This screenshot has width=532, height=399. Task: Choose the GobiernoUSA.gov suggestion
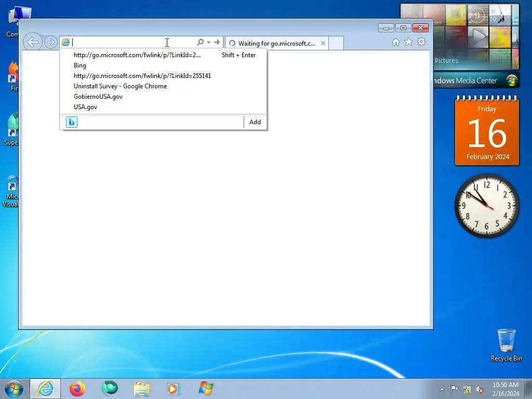[163, 96]
